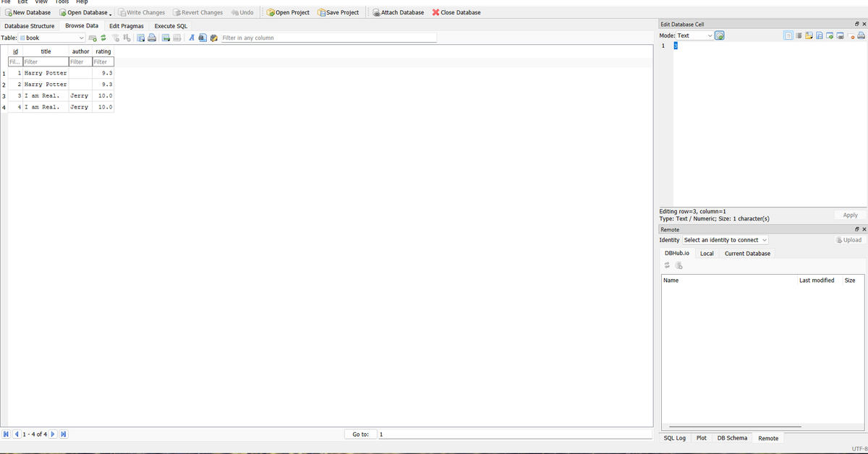Click the Close Database toolbar button

(x=456, y=12)
